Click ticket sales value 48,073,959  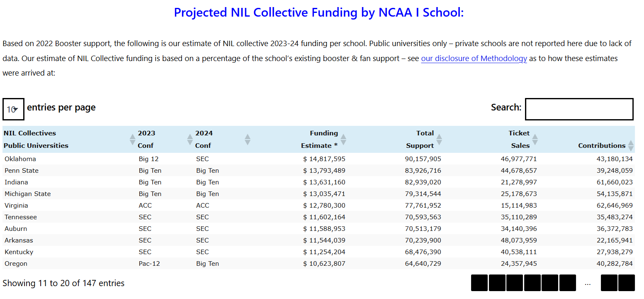pos(519,240)
